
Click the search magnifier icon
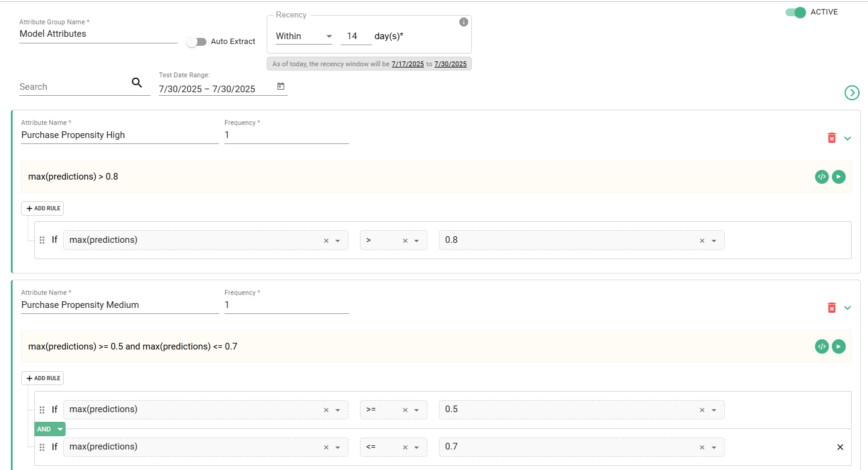click(x=137, y=83)
